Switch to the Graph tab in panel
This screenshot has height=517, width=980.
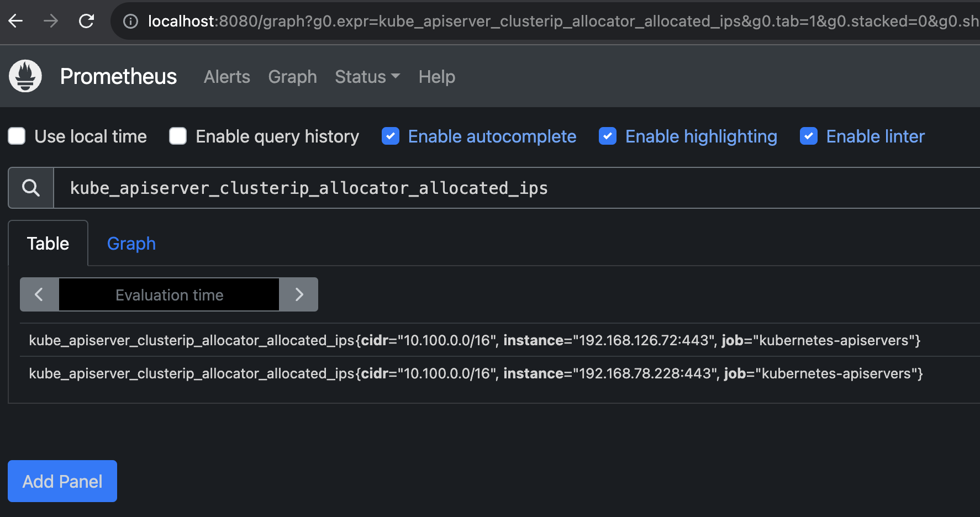131,243
